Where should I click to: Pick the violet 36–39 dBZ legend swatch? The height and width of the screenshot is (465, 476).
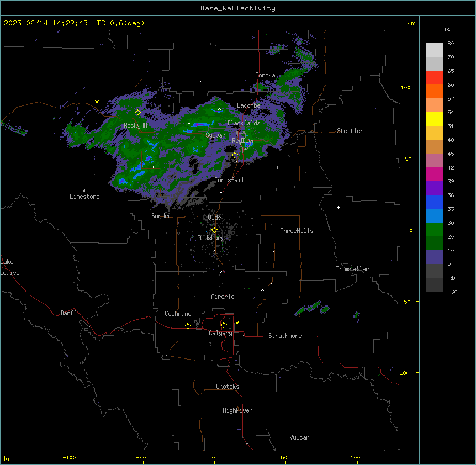pos(434,188)
